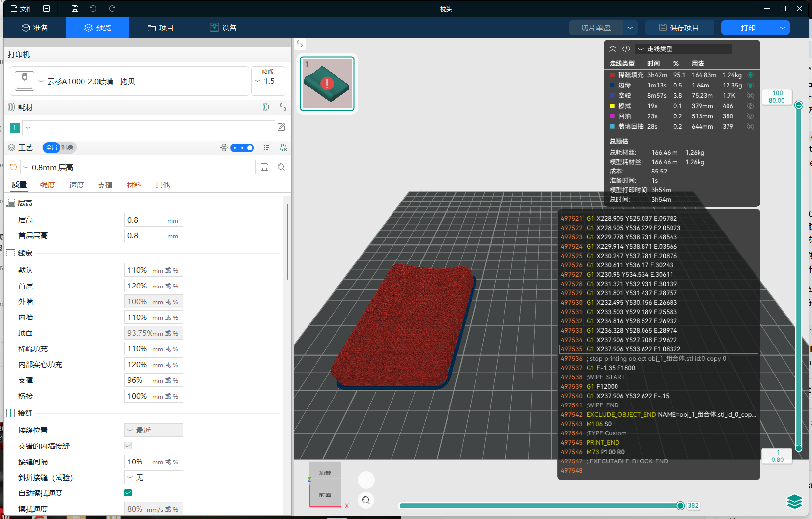Expand the 切片单盘 dropdown arrow

point(630,28)
